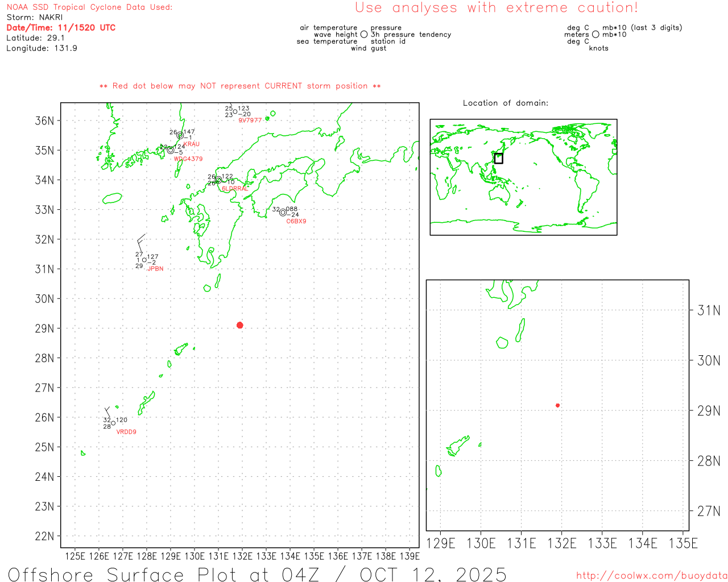Image resolution: width=728 pixels, height=582 pixels.
Task: Click the 125E longitude axis label
Action: pyautogui.click(x=75, y=556)
